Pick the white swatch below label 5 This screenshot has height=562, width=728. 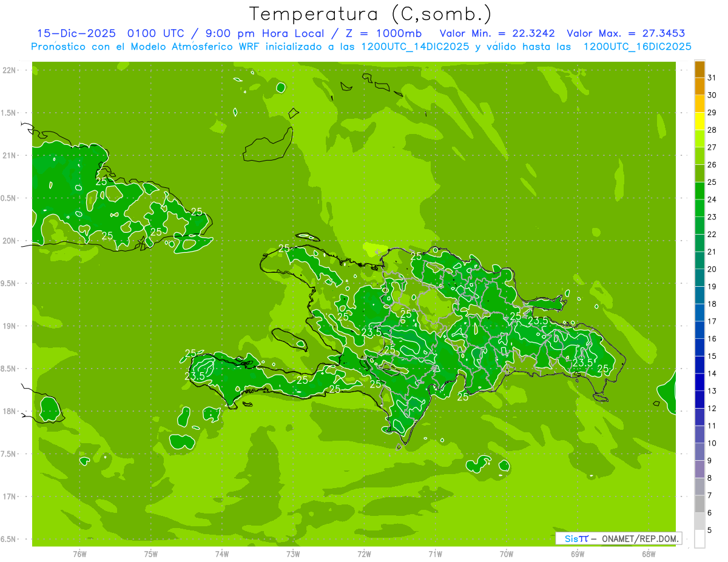[699, 539]
